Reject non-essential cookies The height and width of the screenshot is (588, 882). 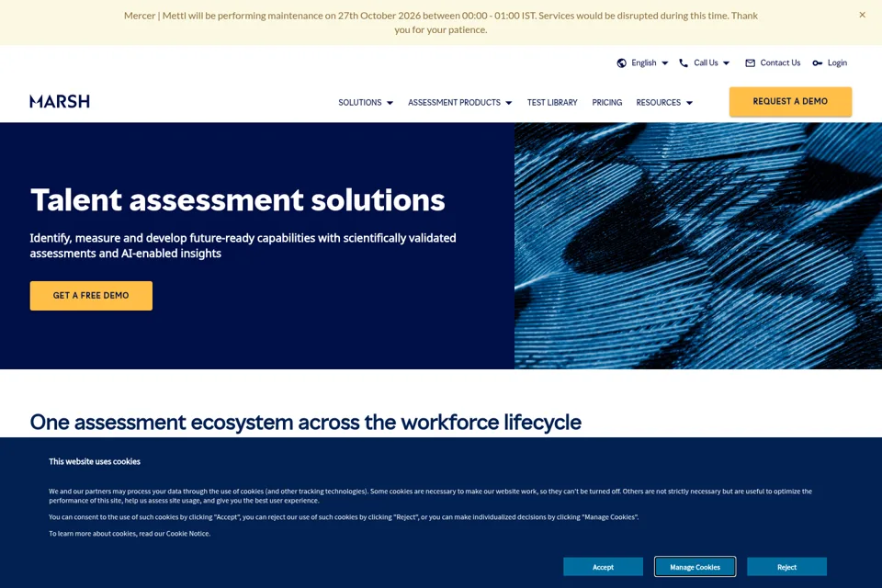coord(787,567)
